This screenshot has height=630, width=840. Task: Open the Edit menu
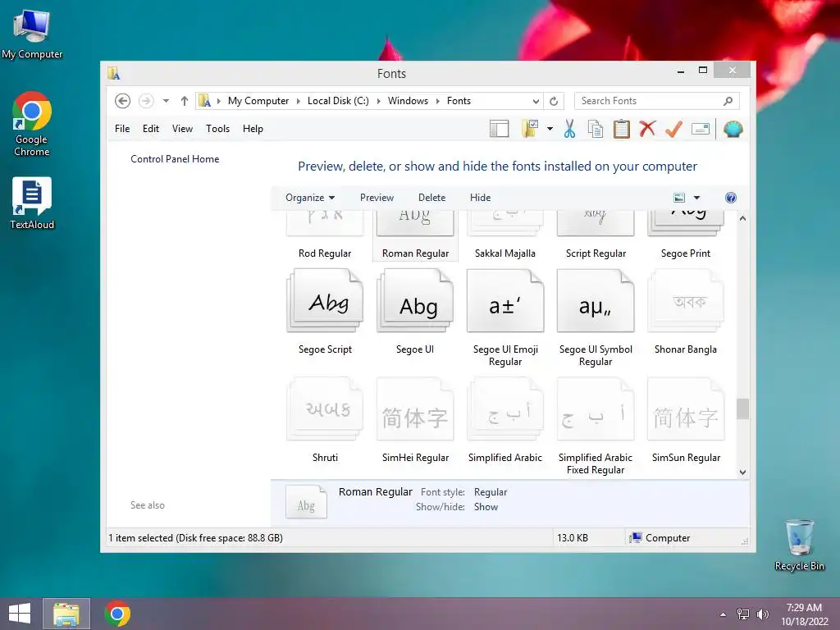[151, 129]
